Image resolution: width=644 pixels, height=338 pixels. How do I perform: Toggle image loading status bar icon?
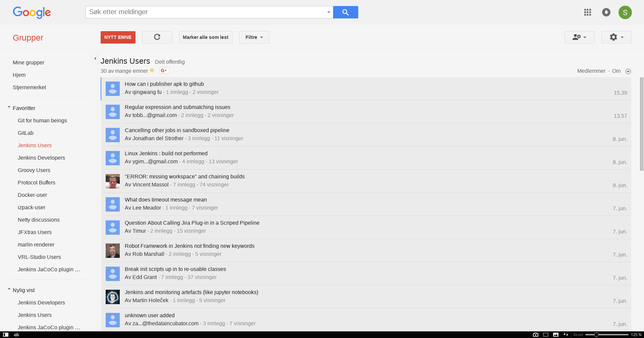(x=556, y=335)
